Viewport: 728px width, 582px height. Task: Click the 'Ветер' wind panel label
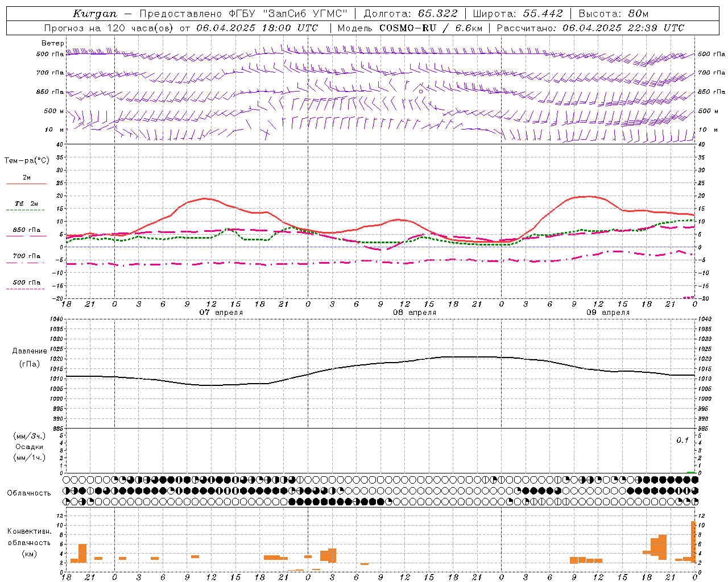53,43
